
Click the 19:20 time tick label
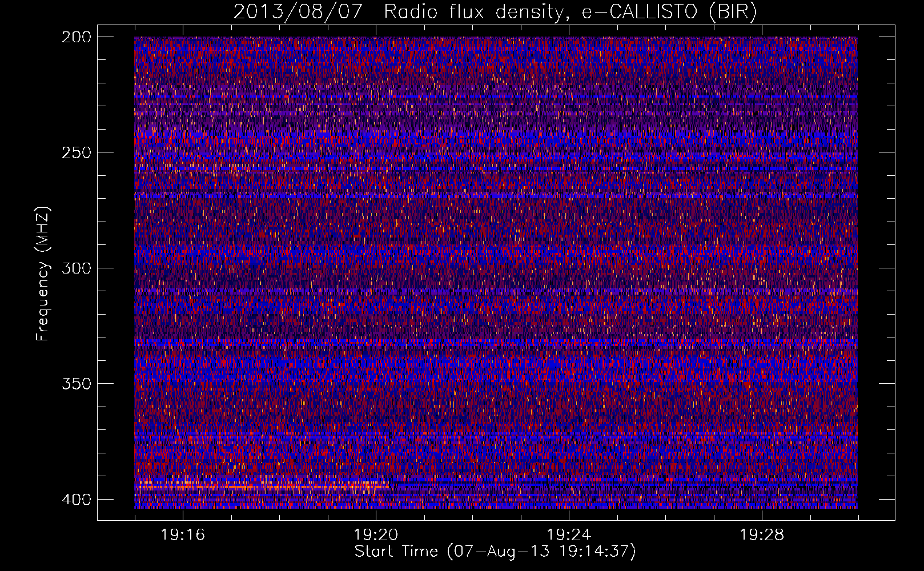376,535
